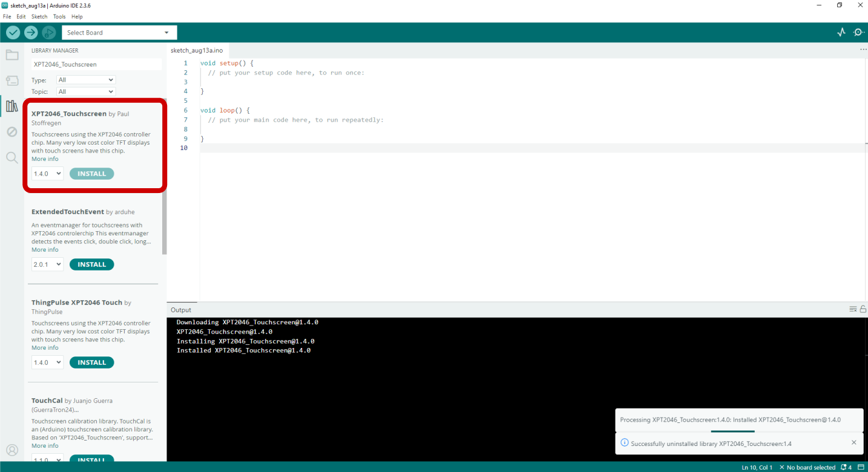Open More info link for ExtendedTouchEvent
This screenshot has height=472, width=868.
[x=45, y=250]
